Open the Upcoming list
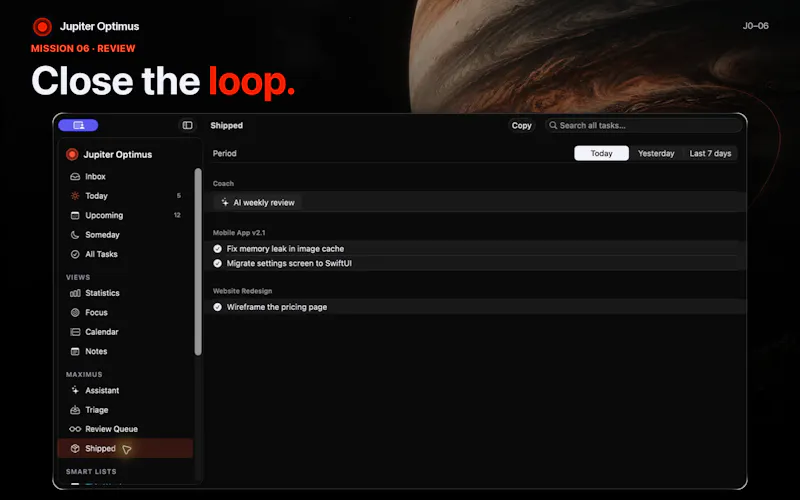Screen dimensions: 800x500 [125, 215]
